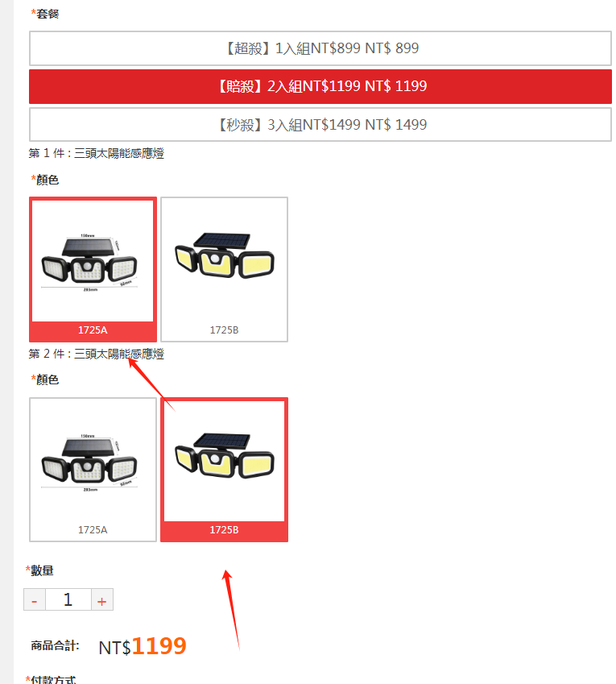This screenshot has width=616, height=684.
Task: Increase quantity with the plus button
Action: 102,599
